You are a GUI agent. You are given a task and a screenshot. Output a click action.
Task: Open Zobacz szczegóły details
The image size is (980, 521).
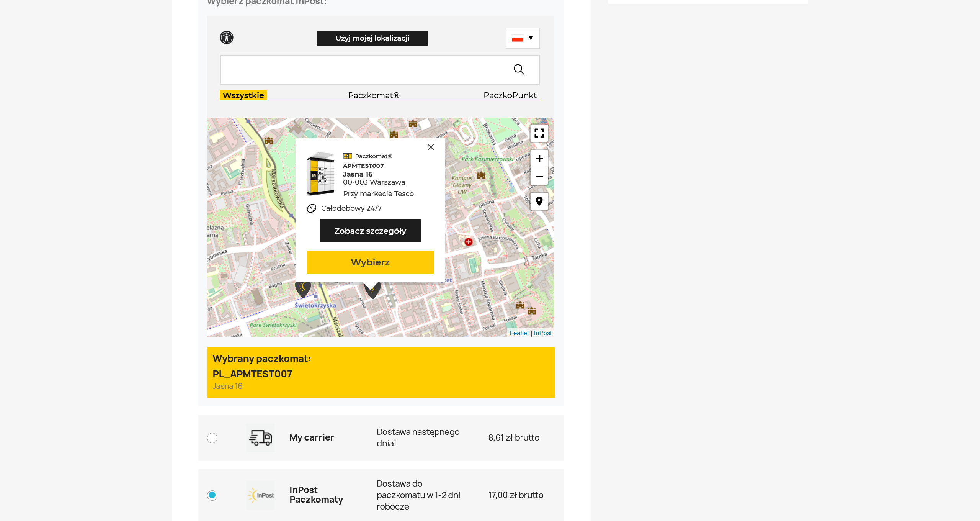pyautogui.click(x=370, y=231)
